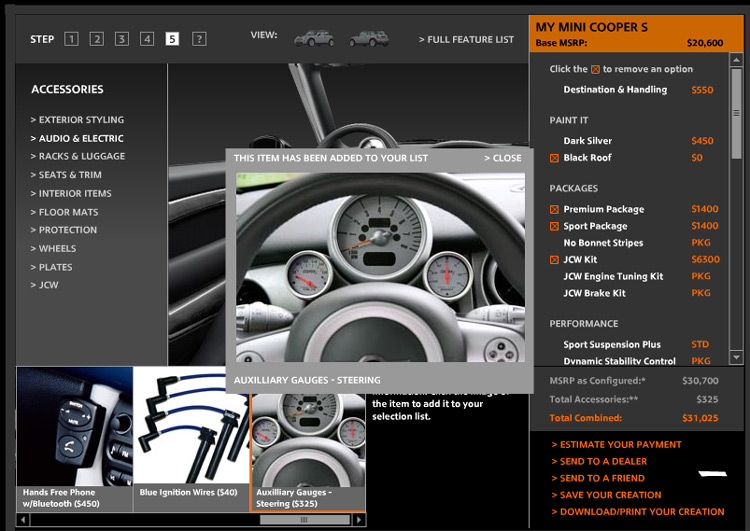Add the Blue Ignition Wires thumbnail
750x531 pixels.
[190, 430]
